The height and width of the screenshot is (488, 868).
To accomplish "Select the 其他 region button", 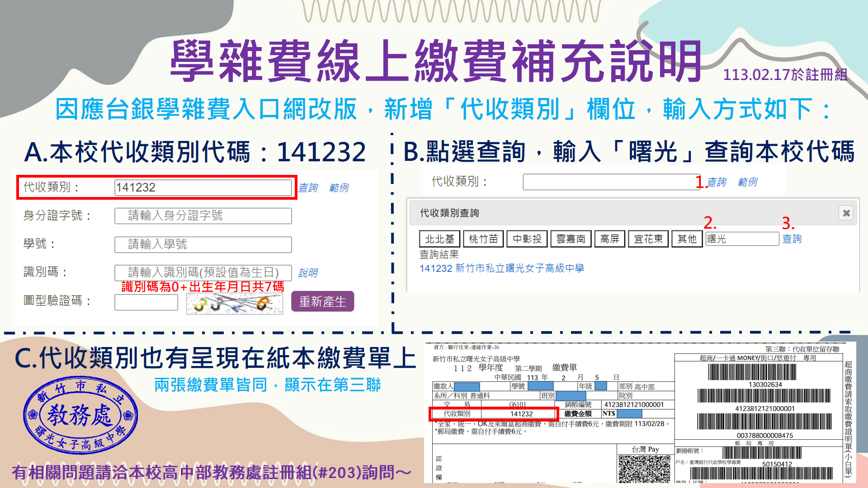I will [x=687, y=239].
